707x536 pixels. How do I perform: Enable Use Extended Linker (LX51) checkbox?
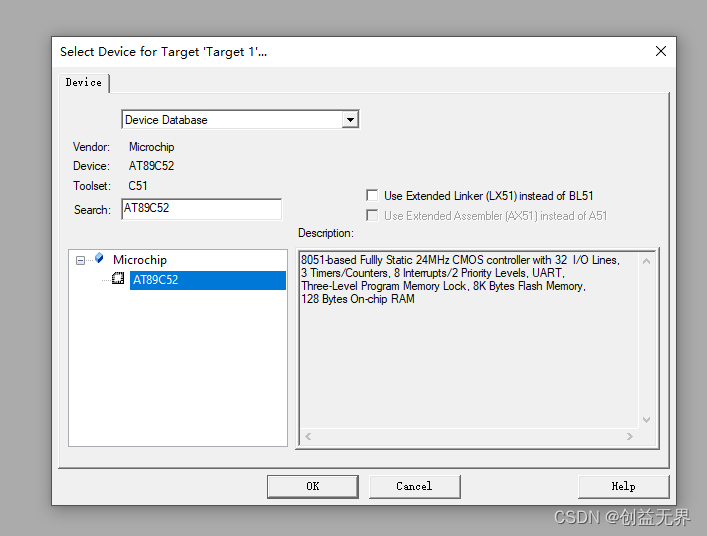[x=372, y=195]
